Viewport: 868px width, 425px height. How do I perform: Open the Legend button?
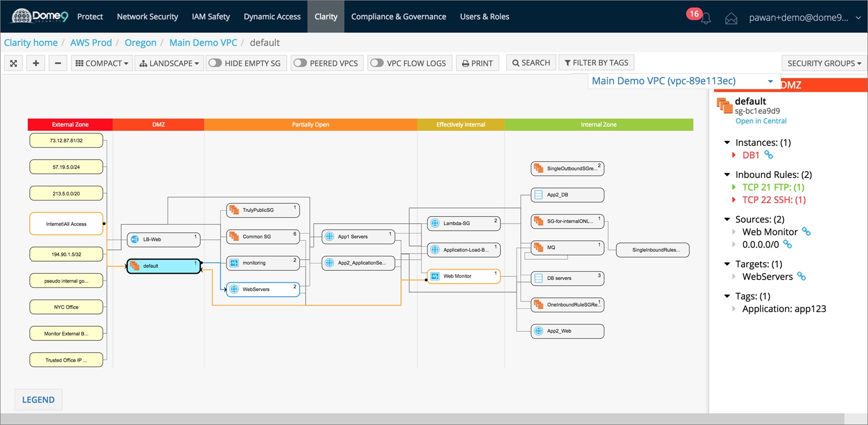38,399
